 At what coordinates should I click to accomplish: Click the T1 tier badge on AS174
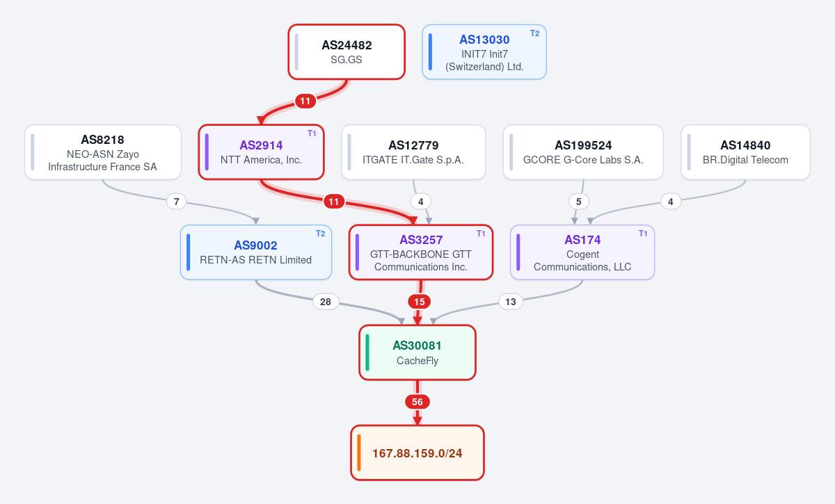[643, 234]
